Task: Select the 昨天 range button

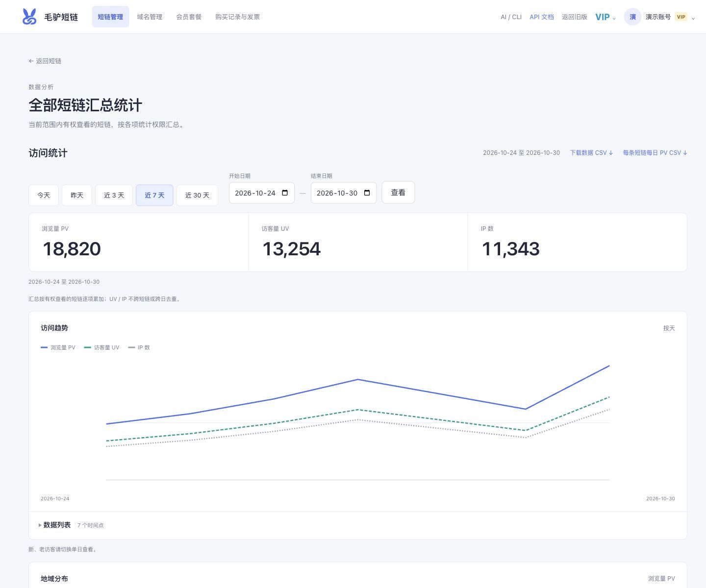Action: (77, 195)
